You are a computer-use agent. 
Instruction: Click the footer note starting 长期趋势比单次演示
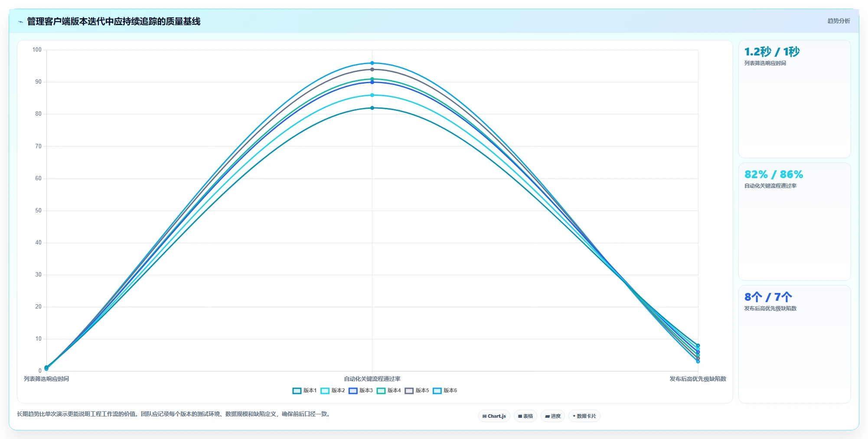coord(175,414)
